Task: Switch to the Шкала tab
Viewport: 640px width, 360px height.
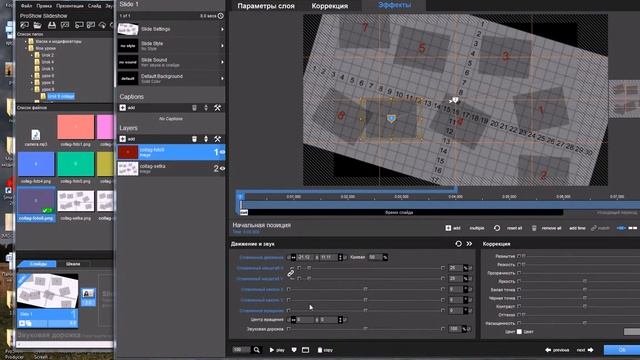Action: (73, 264)
